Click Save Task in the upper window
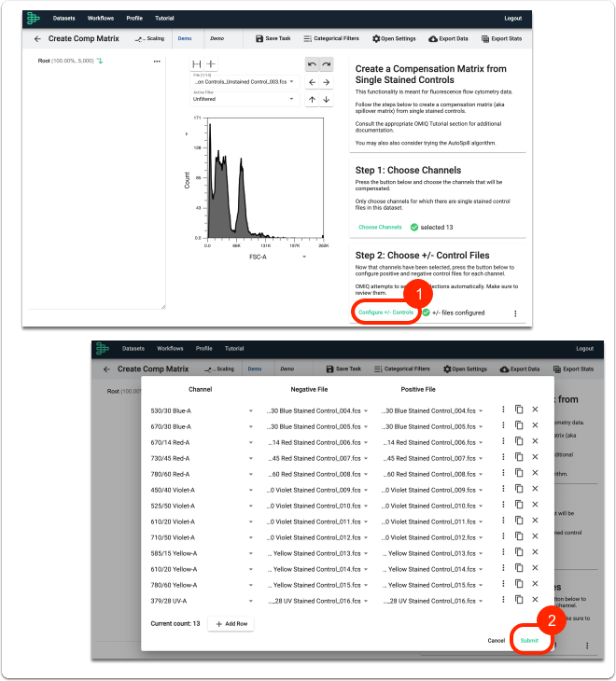 [x=273, y=38]
